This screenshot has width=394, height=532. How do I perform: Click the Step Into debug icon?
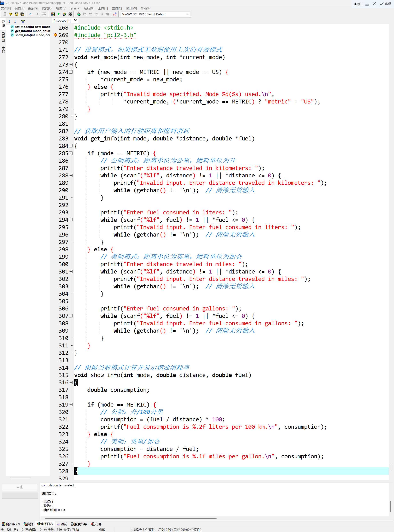90,14
